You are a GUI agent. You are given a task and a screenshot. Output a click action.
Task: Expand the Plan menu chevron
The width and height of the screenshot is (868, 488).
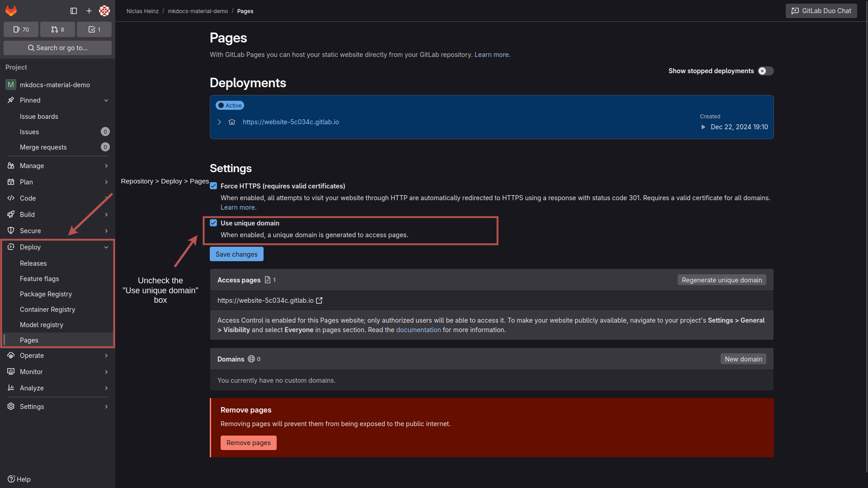pos(106,182)
